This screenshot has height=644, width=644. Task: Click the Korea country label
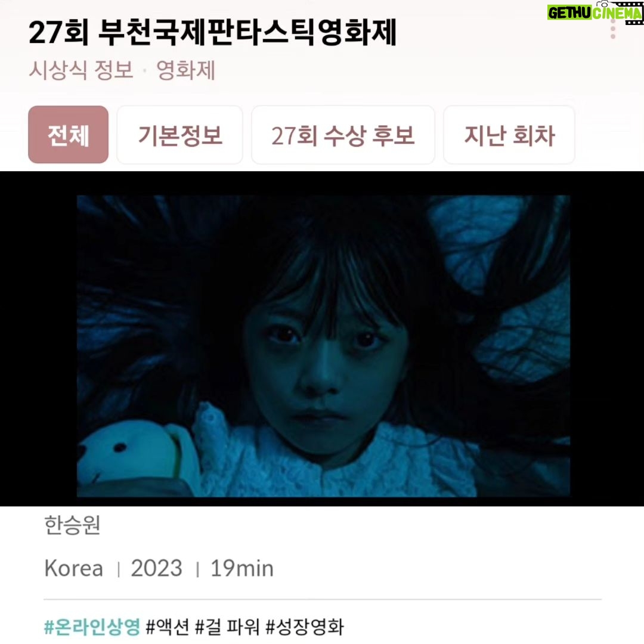[73, 568]
